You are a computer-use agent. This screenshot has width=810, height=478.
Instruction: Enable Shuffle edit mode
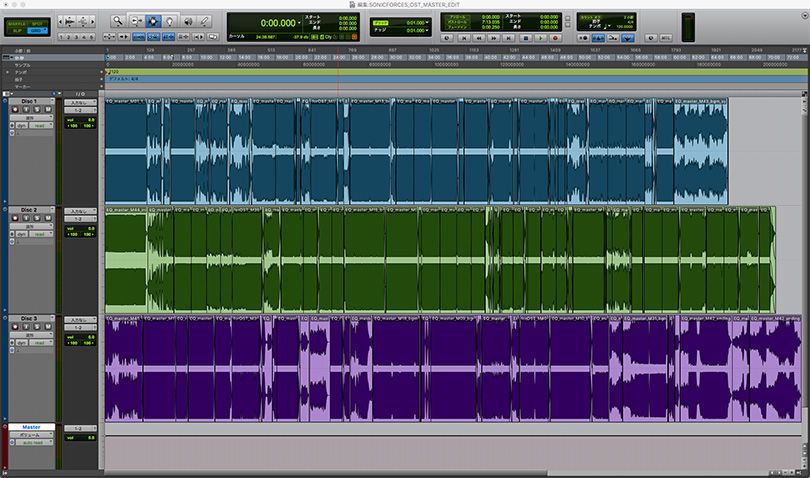click(17, 24)
